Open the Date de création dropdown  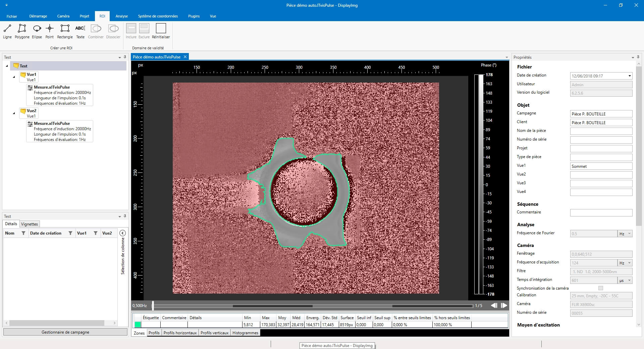[629, 76]
